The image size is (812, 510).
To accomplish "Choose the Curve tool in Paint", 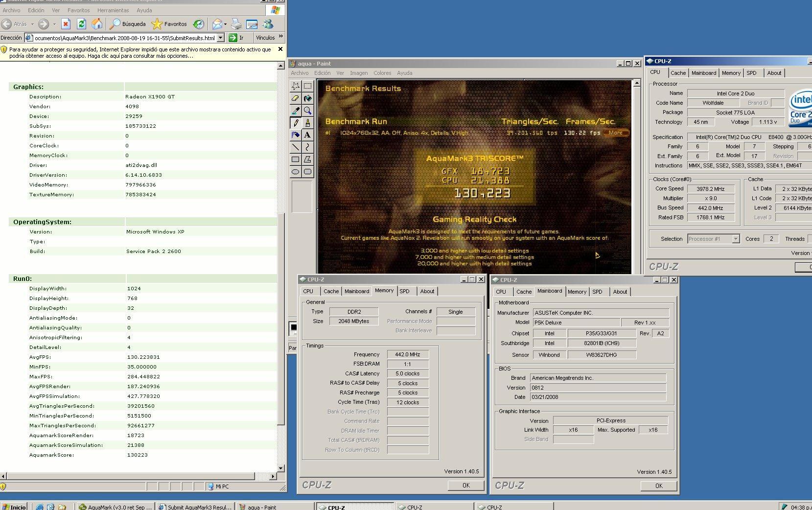I will [307, 147].
